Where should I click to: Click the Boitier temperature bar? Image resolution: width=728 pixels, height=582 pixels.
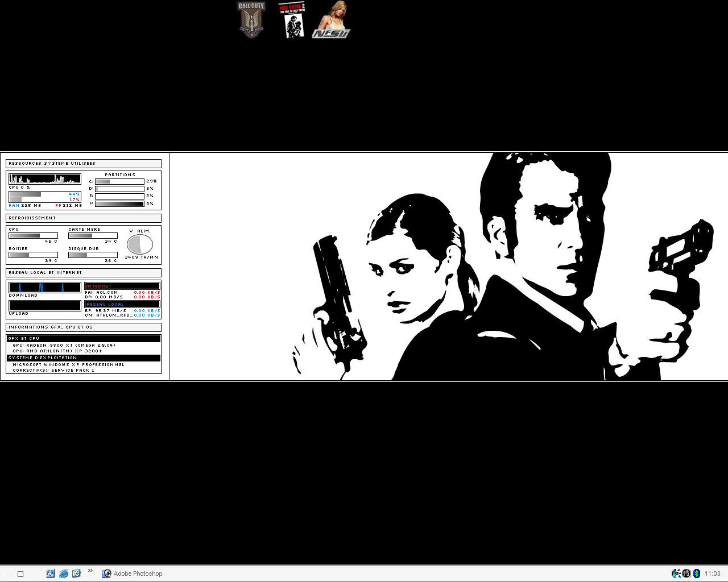[x=33, y=255]
